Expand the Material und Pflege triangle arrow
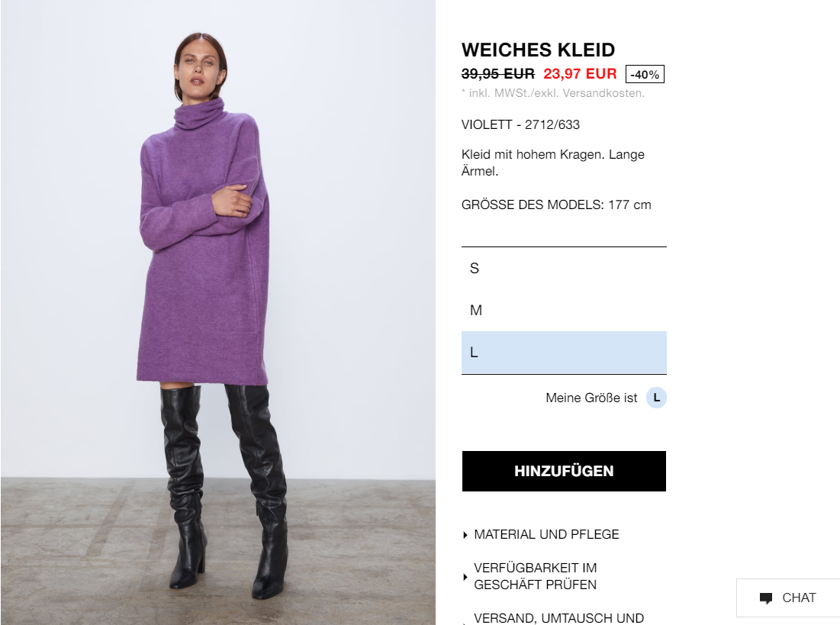Image resolution: width=840 pixels, height=625 pixels. [465, 535]
